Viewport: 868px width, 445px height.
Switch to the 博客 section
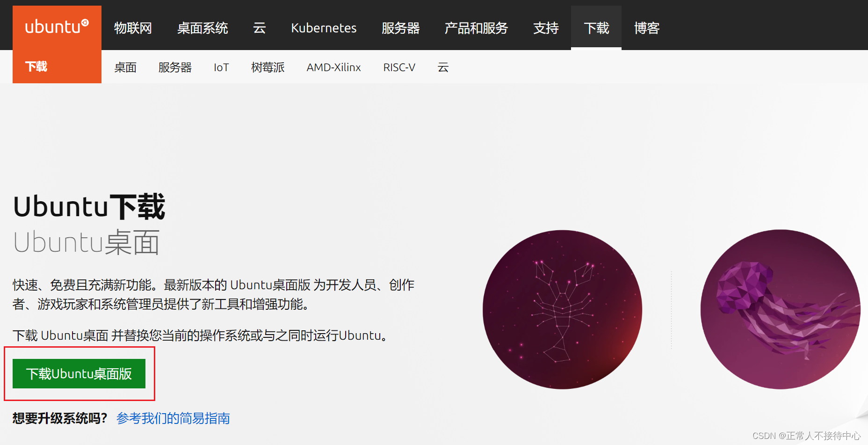tap(646, 28)
